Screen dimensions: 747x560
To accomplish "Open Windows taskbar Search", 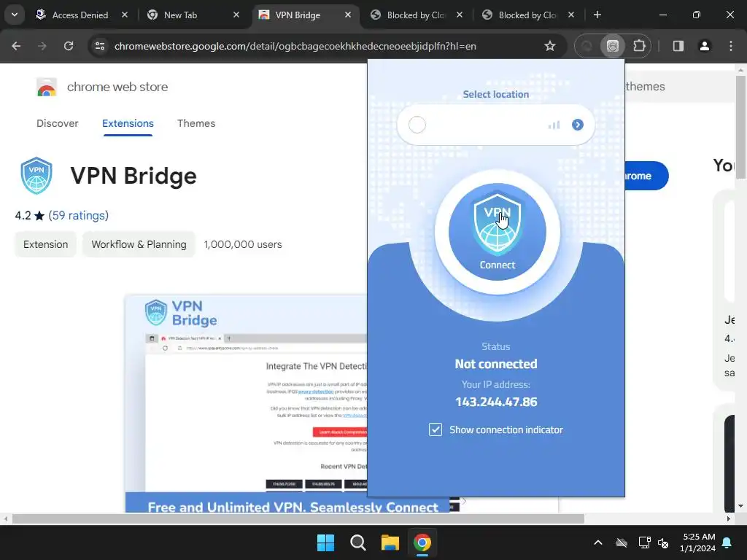I will pyautogui.click(x=357, y=542).
